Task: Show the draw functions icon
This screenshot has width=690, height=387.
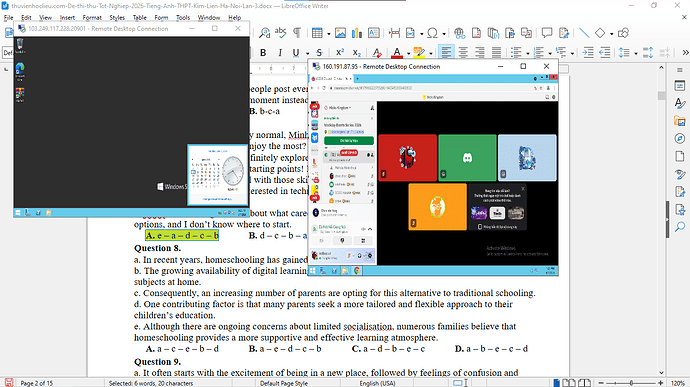Action: click(623, 33)
